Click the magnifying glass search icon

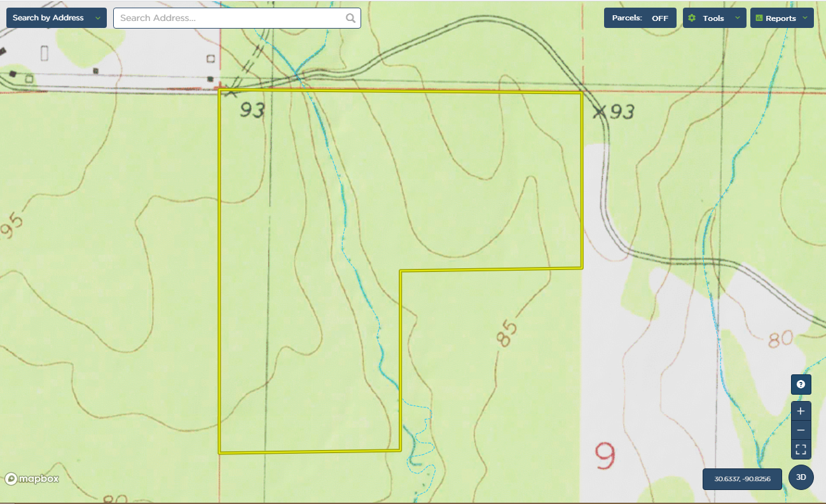click(350, 18)
